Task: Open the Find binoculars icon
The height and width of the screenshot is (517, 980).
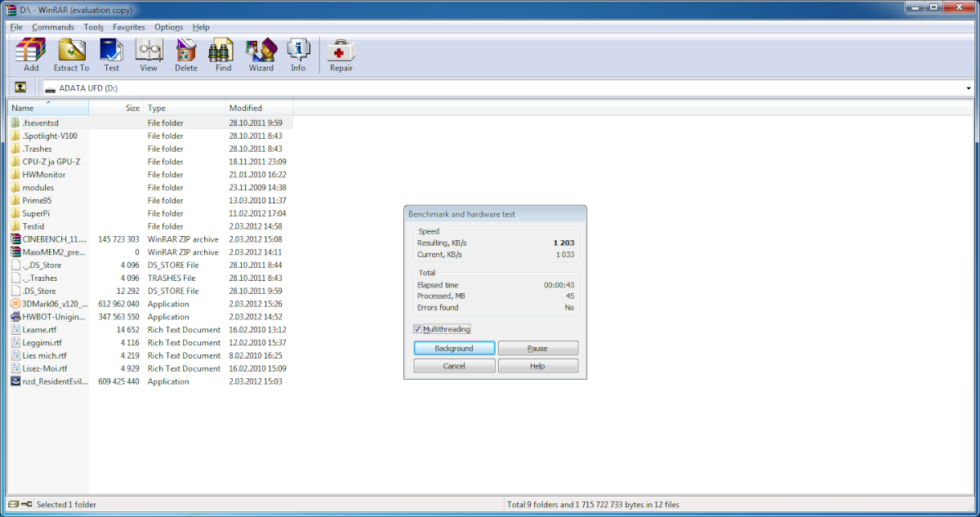Action: (x=223, y=51)
